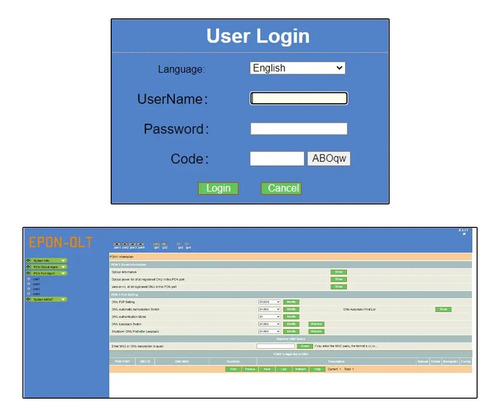Click Show for version no. row
Viewport: 500px width, 417px height.
(339, 287)
